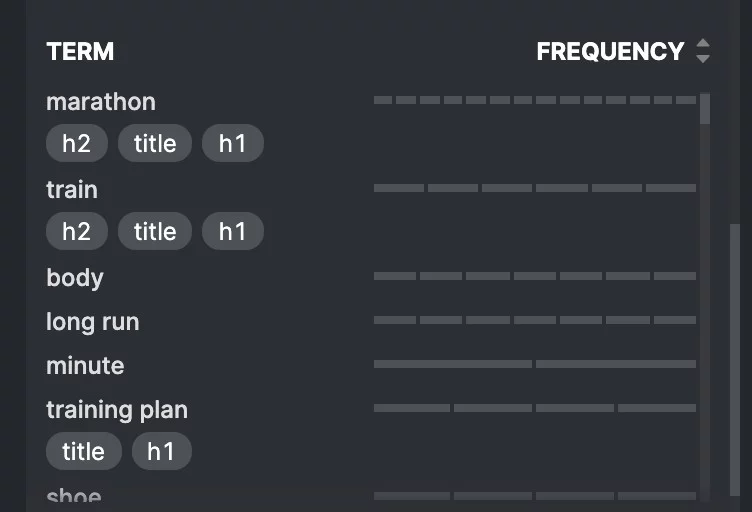Viewport: 752px width, 512px height.
Task: Select the 'train' term
Action: click(x=72, y=189)
